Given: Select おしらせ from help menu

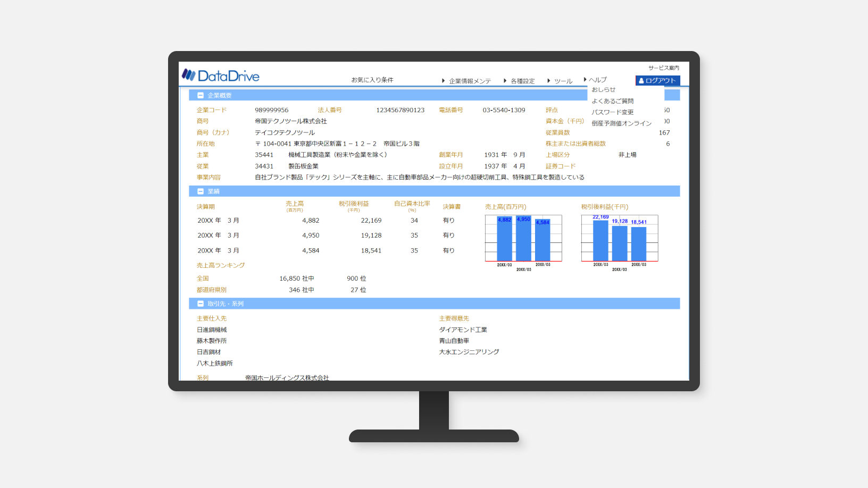Looking at the screenshot, I should [x=604, y=90].
